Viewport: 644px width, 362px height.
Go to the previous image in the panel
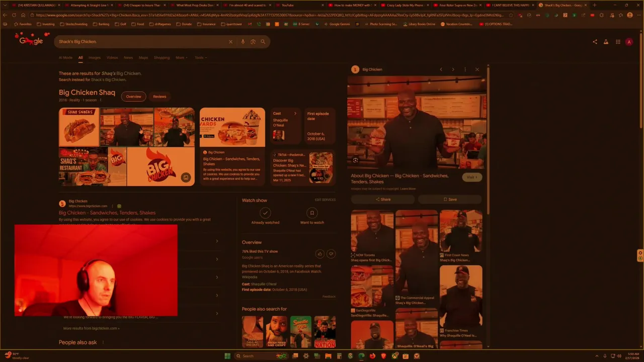pos(441,69)
